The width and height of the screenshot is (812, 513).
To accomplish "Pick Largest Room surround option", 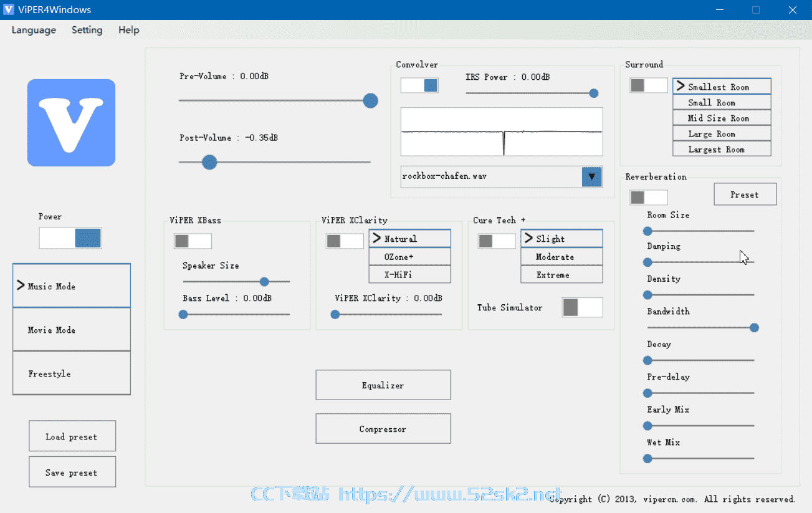I will 722,149.
